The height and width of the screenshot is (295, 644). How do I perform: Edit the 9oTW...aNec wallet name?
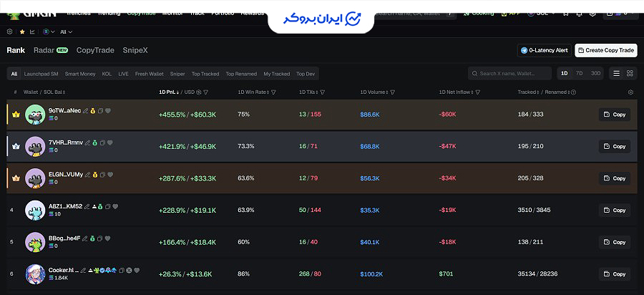click(85, 111)
